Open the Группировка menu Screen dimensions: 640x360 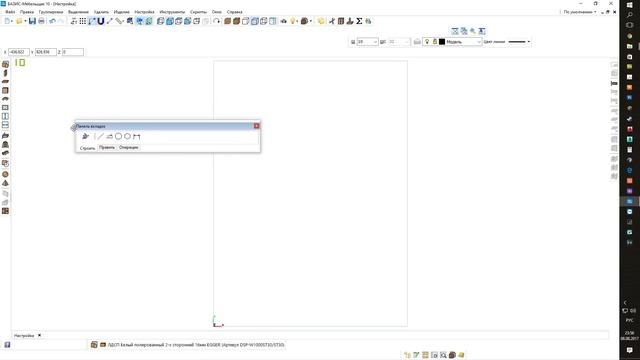pyautogui.click(x=51, y=12)
